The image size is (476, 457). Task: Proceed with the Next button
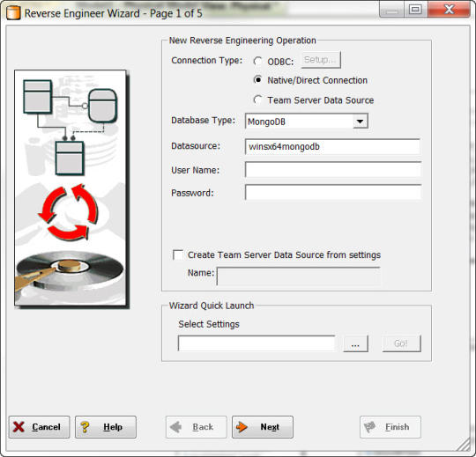tap(263, 427)
